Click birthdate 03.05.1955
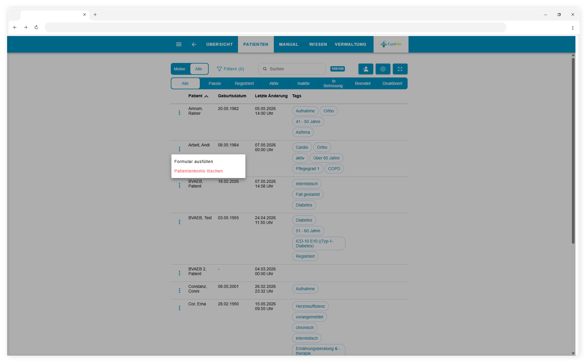588x364 pixels. [228, 218]
